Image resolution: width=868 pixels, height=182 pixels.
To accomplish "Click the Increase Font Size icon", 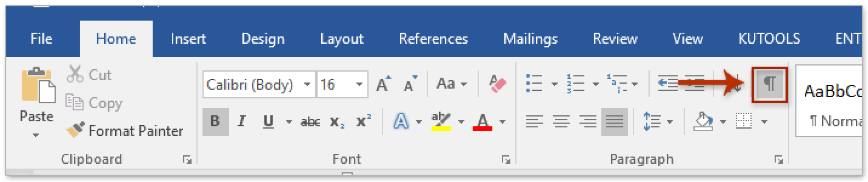I will 383,84.
